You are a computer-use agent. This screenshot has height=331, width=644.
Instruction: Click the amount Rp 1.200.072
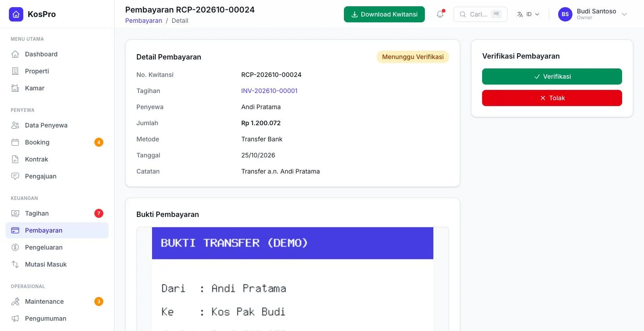click(261, 123)
